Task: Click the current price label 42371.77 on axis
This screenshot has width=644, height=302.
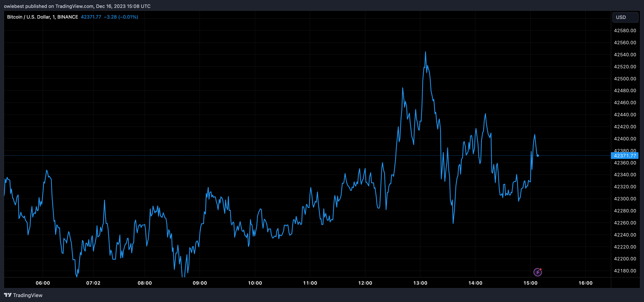Action: [x=624, y=156]
